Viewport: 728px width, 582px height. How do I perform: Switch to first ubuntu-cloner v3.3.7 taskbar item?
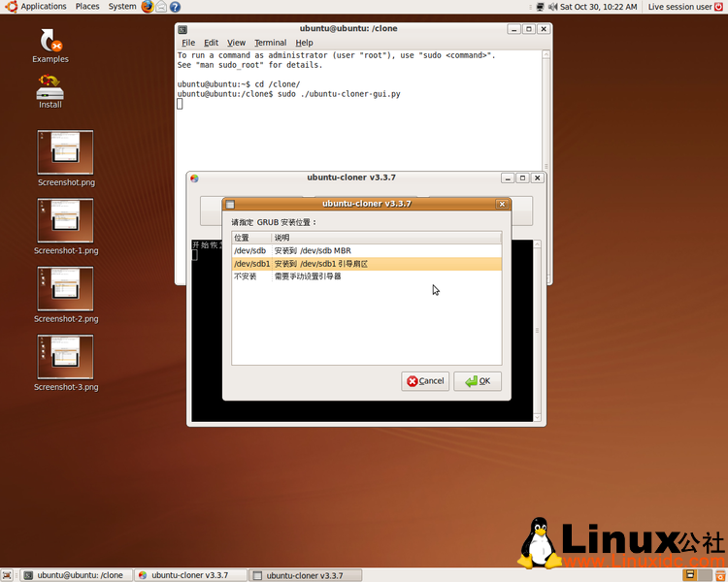[x=190, y=575]
